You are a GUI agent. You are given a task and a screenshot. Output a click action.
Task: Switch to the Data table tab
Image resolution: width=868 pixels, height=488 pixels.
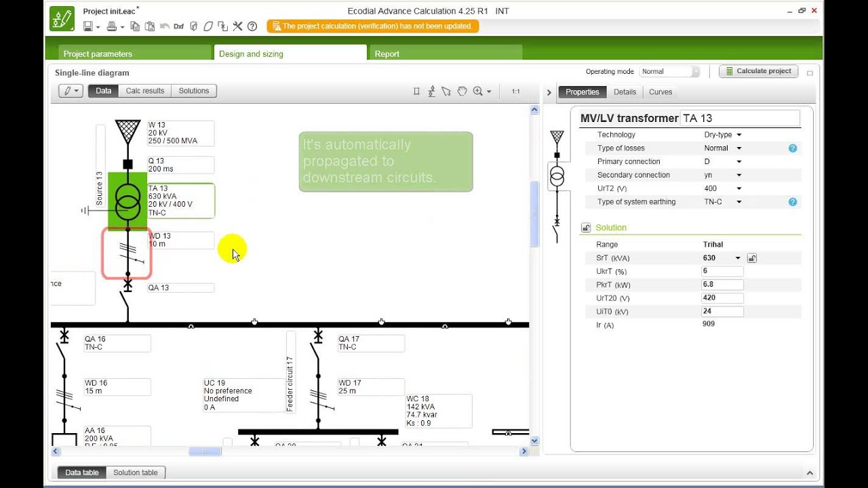click(x=82, y=472)
